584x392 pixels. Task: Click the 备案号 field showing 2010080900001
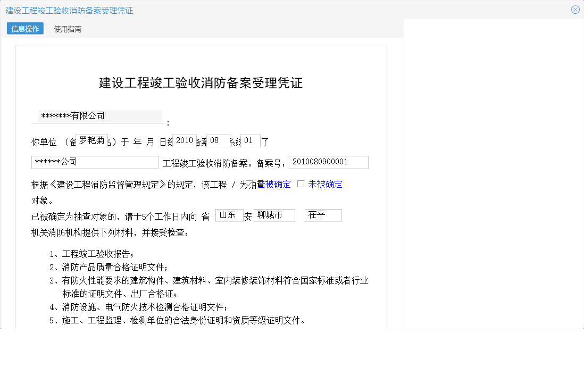click(x=329, y=162)
